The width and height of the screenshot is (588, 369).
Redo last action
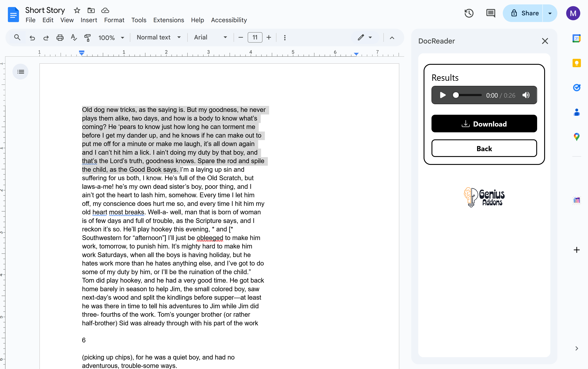click(x=46, y=38)
